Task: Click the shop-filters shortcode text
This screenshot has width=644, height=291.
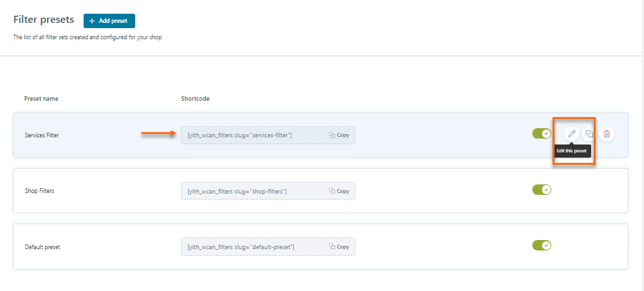Action: [236, 191]
